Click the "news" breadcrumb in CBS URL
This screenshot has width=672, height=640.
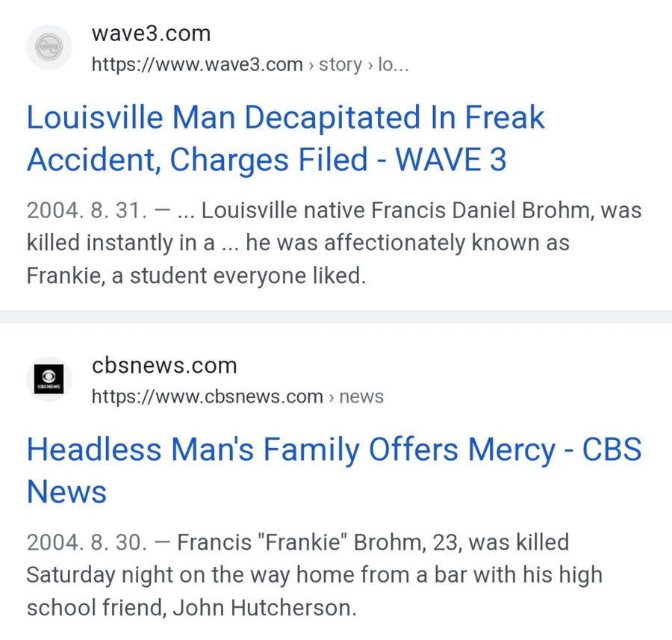point(361,397)
